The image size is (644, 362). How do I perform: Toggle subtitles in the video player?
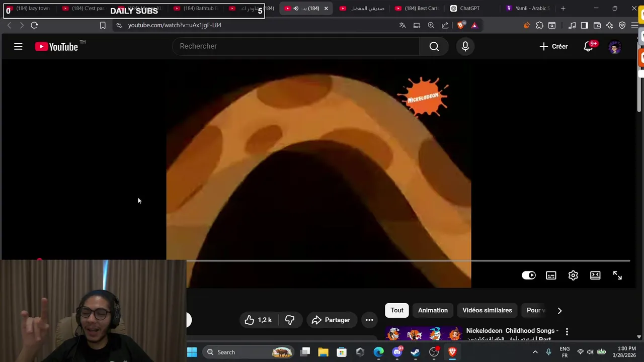[x=551, y=276]
